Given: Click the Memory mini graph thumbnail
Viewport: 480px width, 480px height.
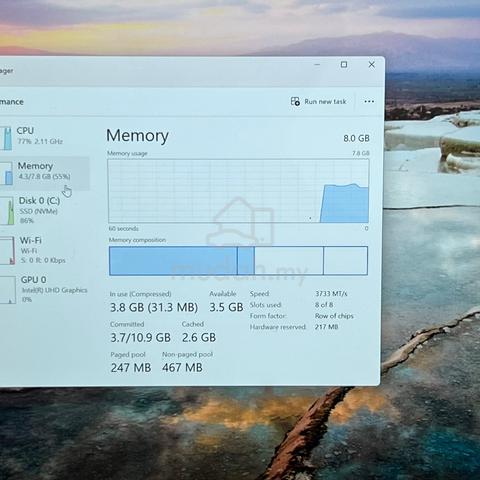Looking at the screenshot, I should (x=6, y=173).
